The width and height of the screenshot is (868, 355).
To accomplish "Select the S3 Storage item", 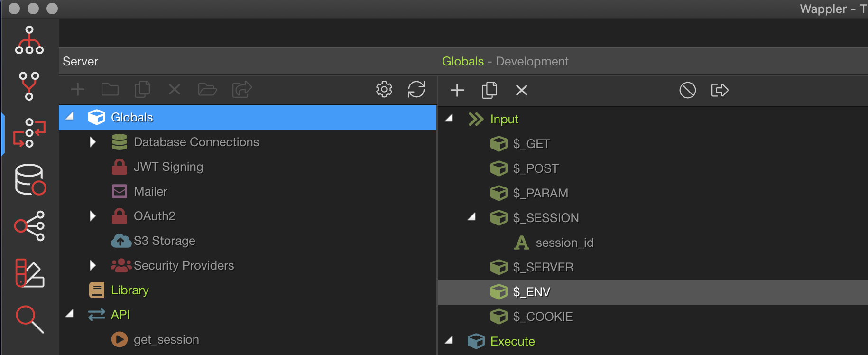I will pos(164,241).
